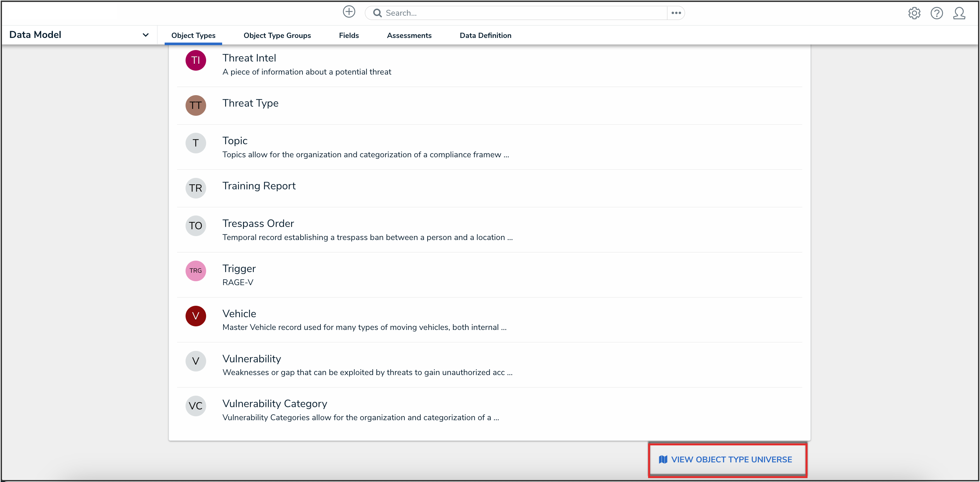Image resolution: width=980 pixels, height=482 pixels.
Task: Click the search options ellipsis icon
Action: coord(676,13)
